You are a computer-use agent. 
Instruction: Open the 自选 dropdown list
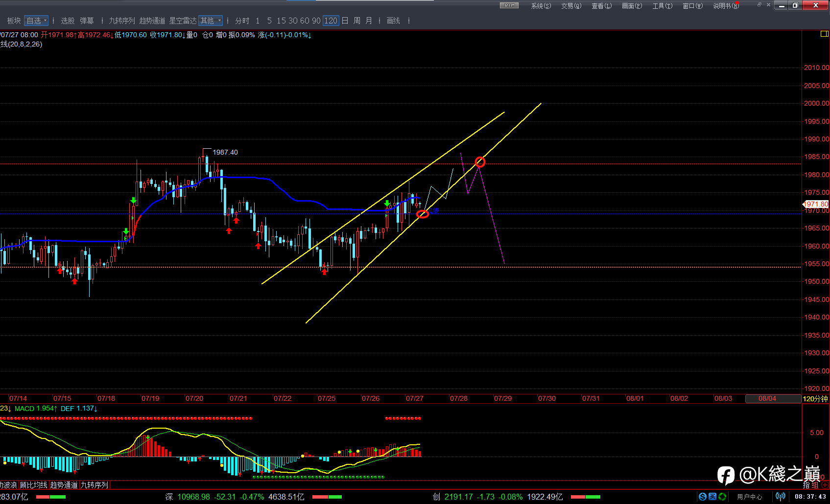pyautogui.click(x=37, y=21)
